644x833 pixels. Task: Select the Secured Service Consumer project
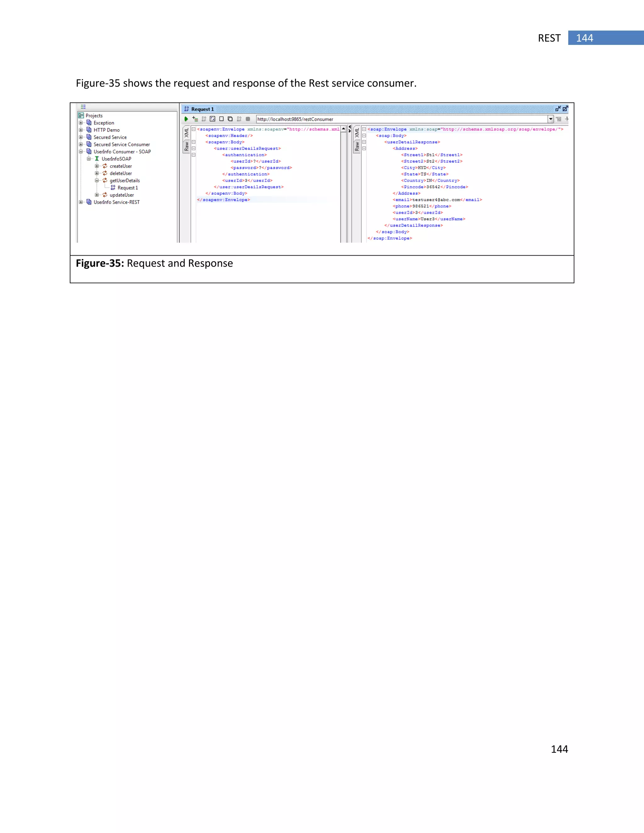pyautogui.click(x=122, y=144)
